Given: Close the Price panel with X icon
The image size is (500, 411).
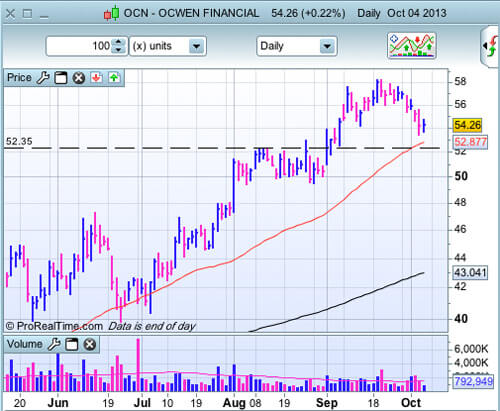Looking at the screenshot, I should click(79, 78).
